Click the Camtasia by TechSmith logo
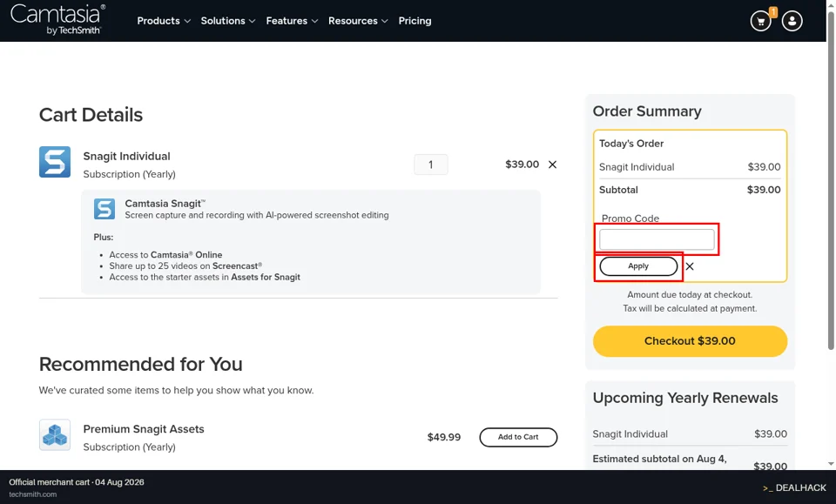 coord(57,20)
